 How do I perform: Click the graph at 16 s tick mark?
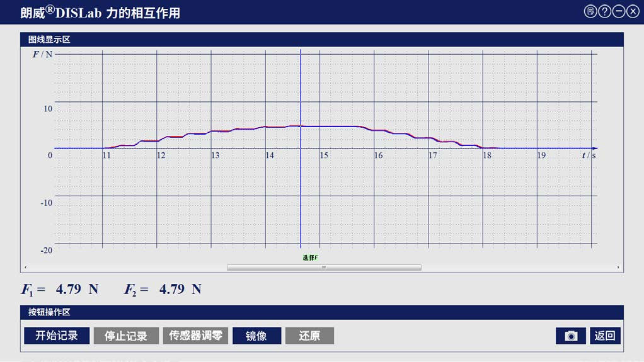coord(378,149)
